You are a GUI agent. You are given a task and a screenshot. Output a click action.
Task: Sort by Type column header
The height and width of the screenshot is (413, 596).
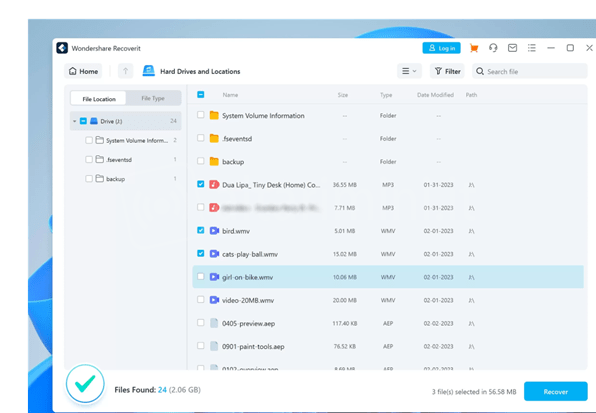(386, 95)
